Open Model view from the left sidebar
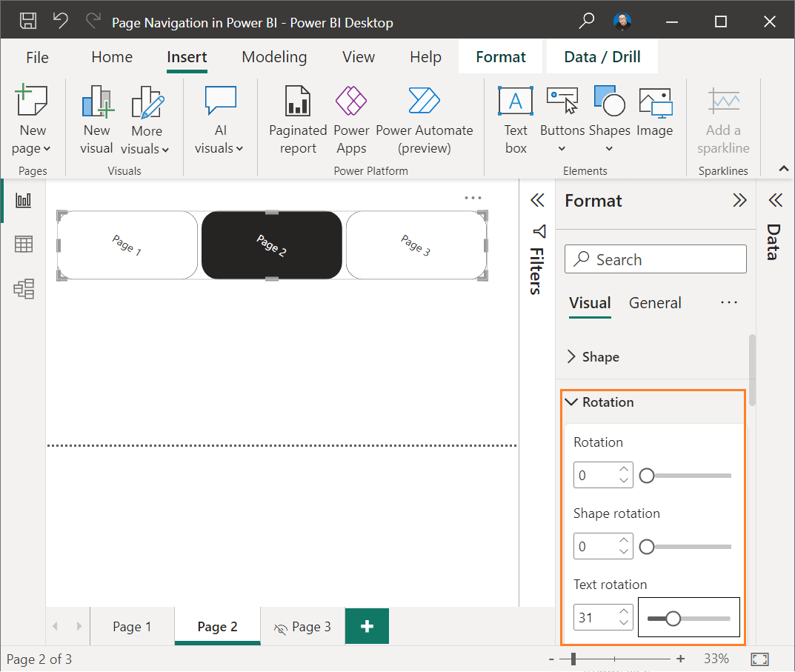This screenshot has width=795, height=672. pyautogui.click(x=23, y=289)
